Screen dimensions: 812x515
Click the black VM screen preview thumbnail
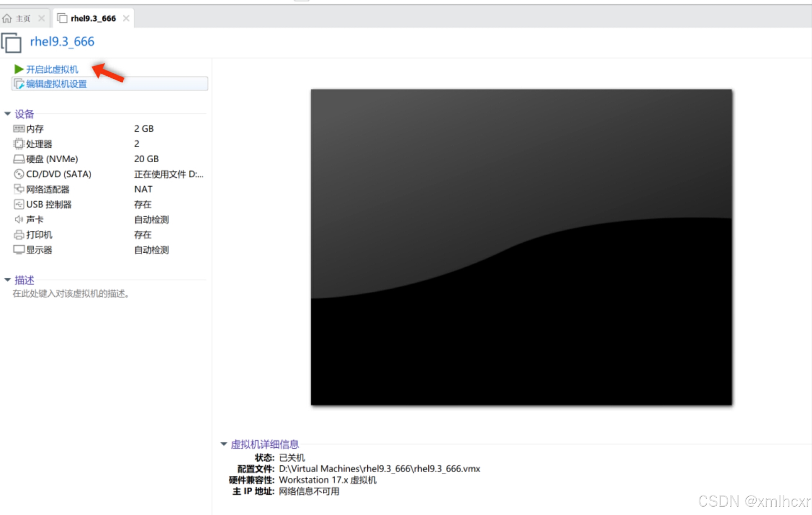[x=521, y=247]
